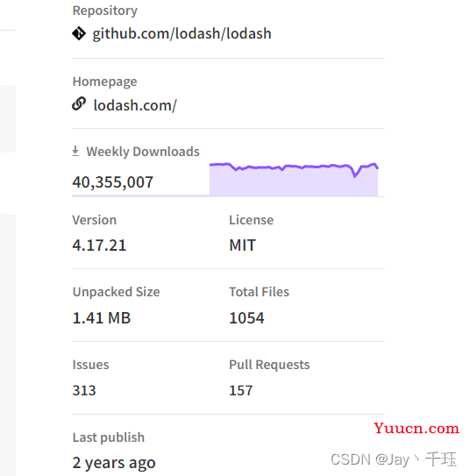
Task: Click the weekly downloads sparkline chart
Action: 294,180
